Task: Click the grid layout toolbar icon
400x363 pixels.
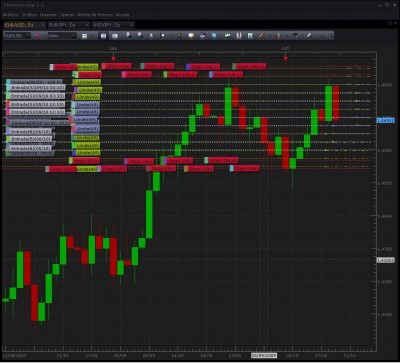Action: pyautogui.click(x=84, y=36)
